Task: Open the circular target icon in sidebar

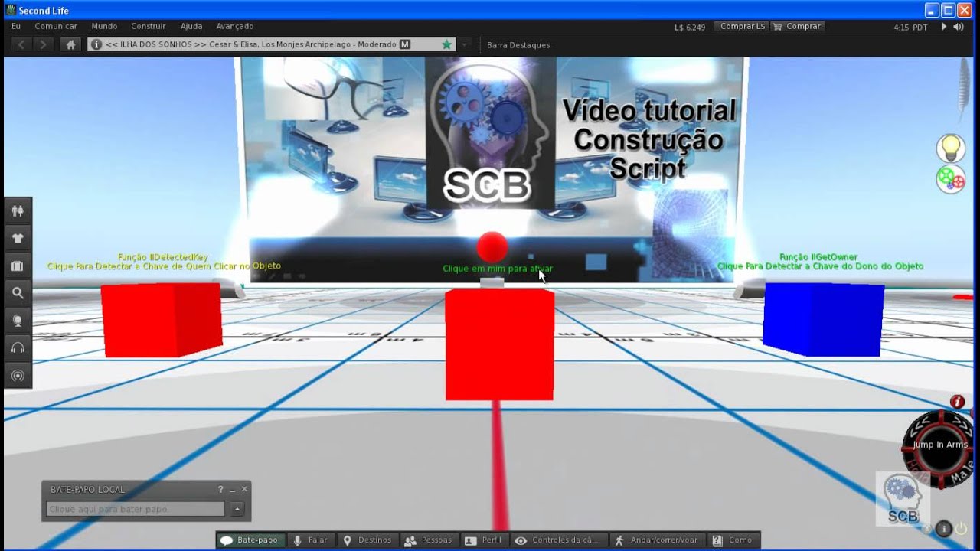Action: (18, 375)
